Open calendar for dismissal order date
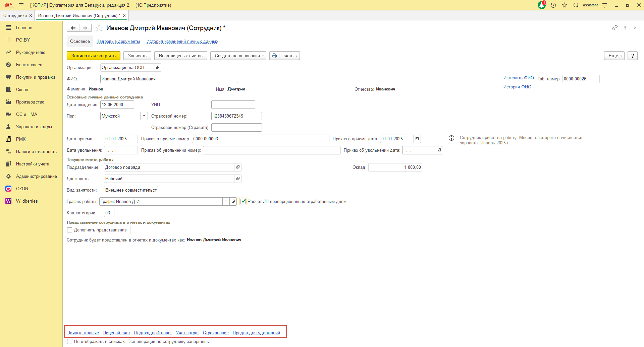 [439, 150]
